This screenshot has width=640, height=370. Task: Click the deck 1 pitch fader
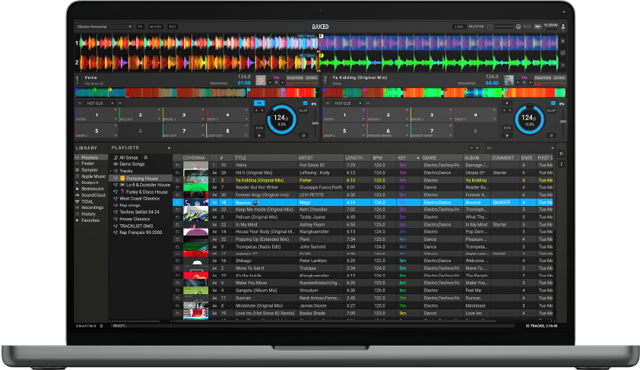(x=315, y=123)
